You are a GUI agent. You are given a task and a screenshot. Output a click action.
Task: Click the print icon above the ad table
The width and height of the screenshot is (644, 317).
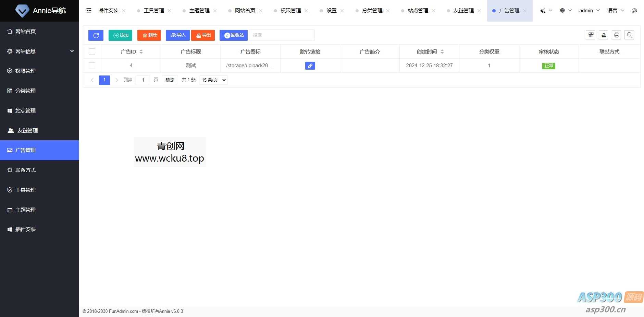pyautogui.click(x=616, y=35)
